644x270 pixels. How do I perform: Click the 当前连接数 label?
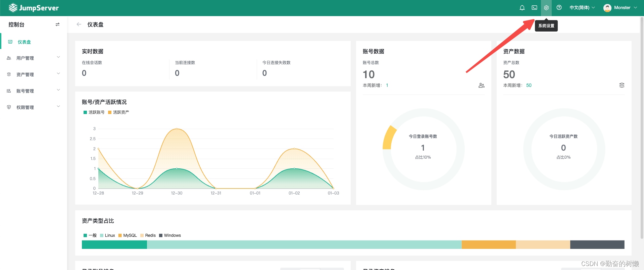185,63
